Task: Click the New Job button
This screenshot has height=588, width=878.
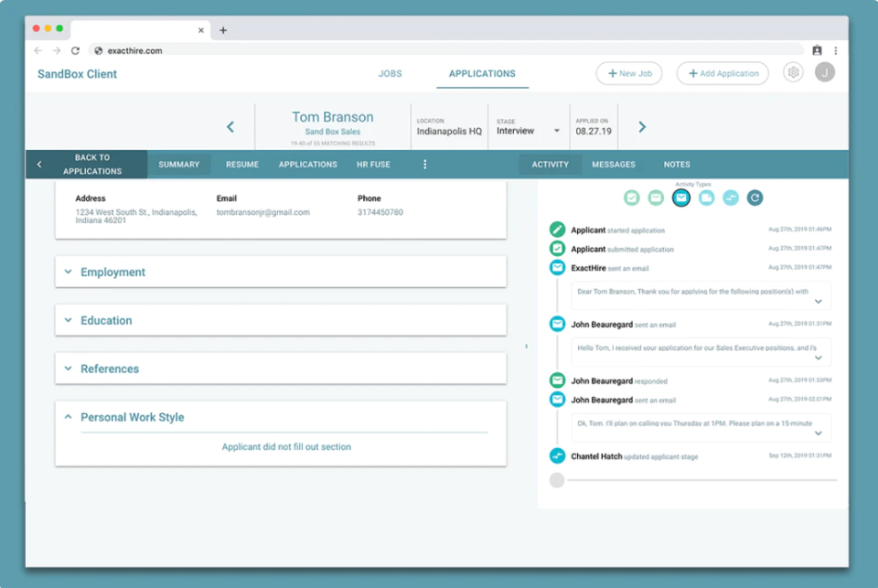Action: (x=629, y=73)
